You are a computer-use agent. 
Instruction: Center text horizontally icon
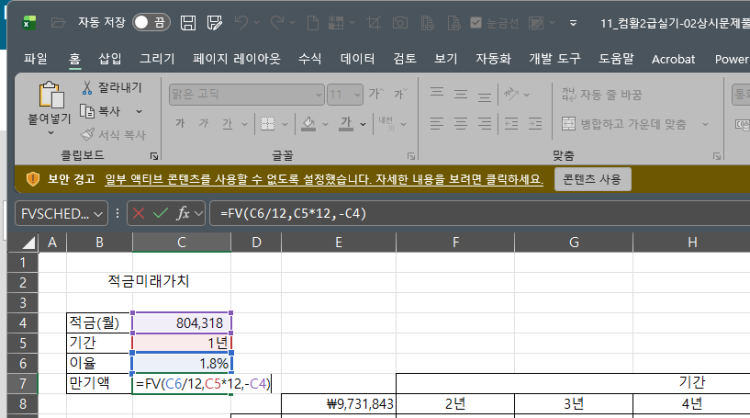[461, 124]
